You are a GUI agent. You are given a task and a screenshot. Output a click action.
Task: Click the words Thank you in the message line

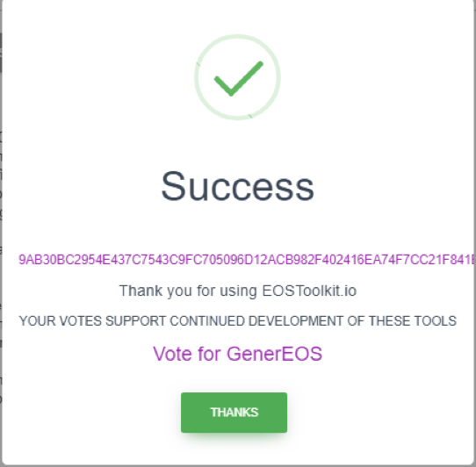point(155,291)
